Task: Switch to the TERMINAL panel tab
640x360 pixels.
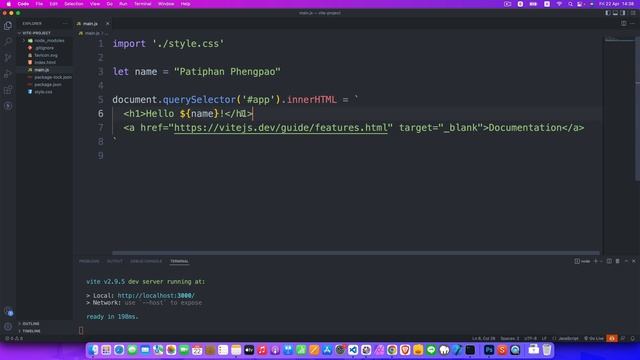Action: pyautogui.click(x=179, y=261)
